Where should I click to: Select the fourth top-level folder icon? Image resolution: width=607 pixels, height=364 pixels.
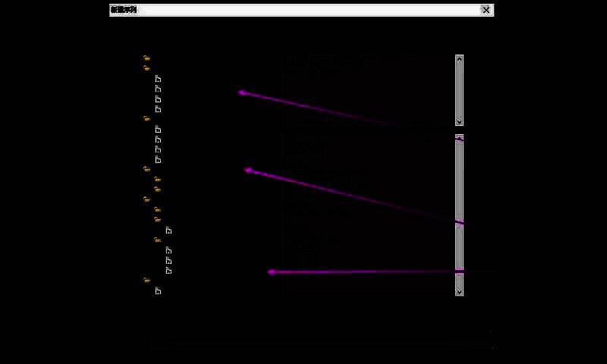point(146,169)
